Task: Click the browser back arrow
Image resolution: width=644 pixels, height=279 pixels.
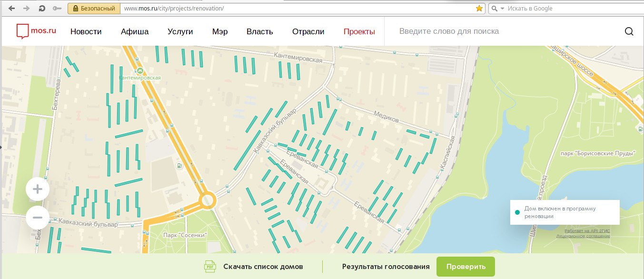Action: pyautogui.click(x=11, y=9)
